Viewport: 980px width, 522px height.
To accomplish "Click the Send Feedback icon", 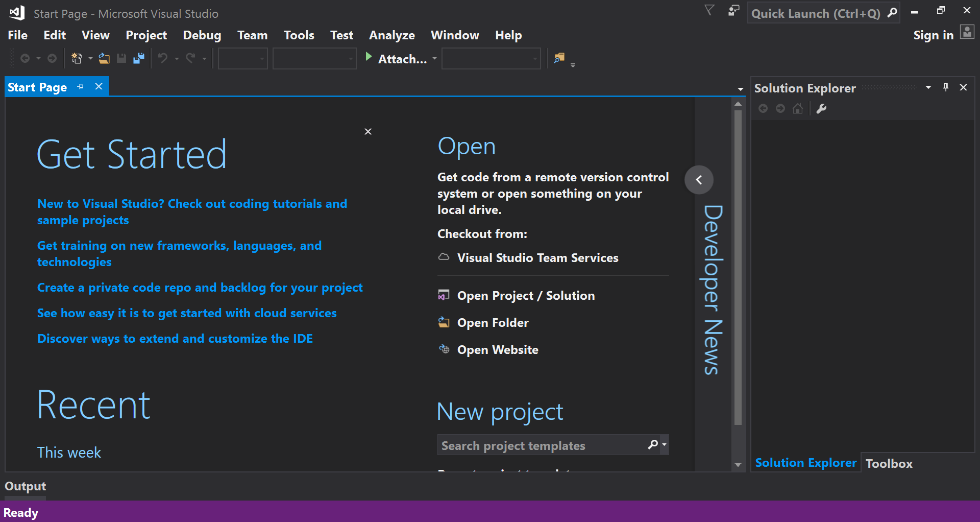I will pos(734,11).
